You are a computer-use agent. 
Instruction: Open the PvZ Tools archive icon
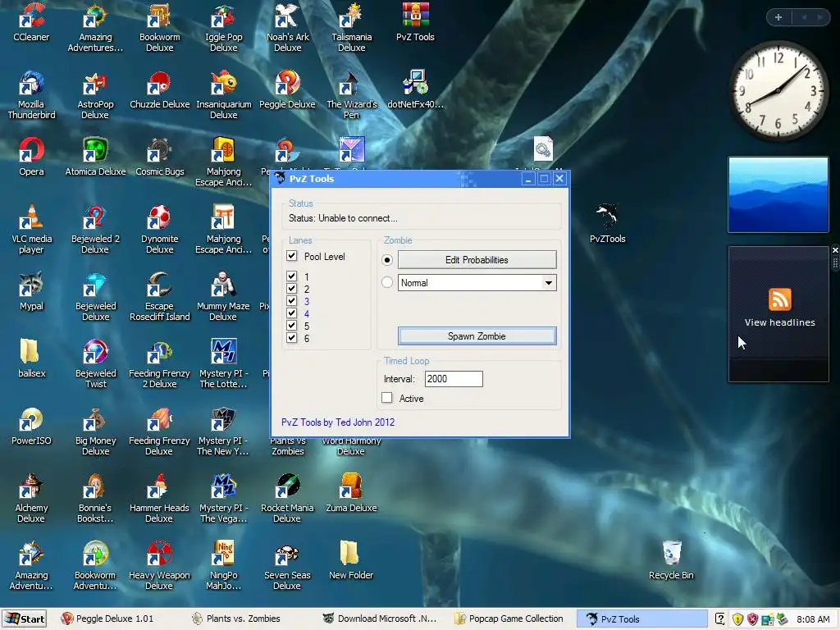pyautogui.click(x=415, y=22)
